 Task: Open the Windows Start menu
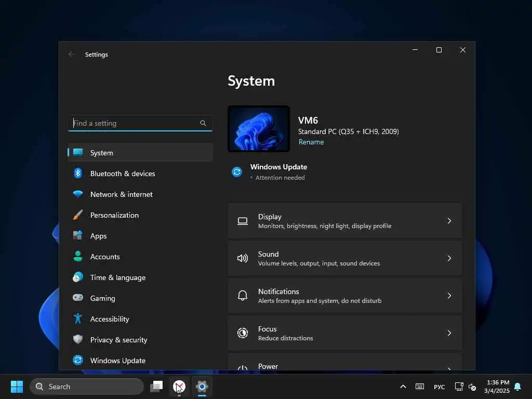[17, 387]
